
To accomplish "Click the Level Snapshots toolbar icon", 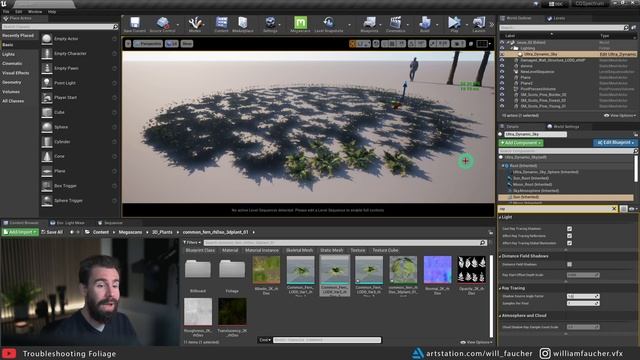I will click(329, 22).
